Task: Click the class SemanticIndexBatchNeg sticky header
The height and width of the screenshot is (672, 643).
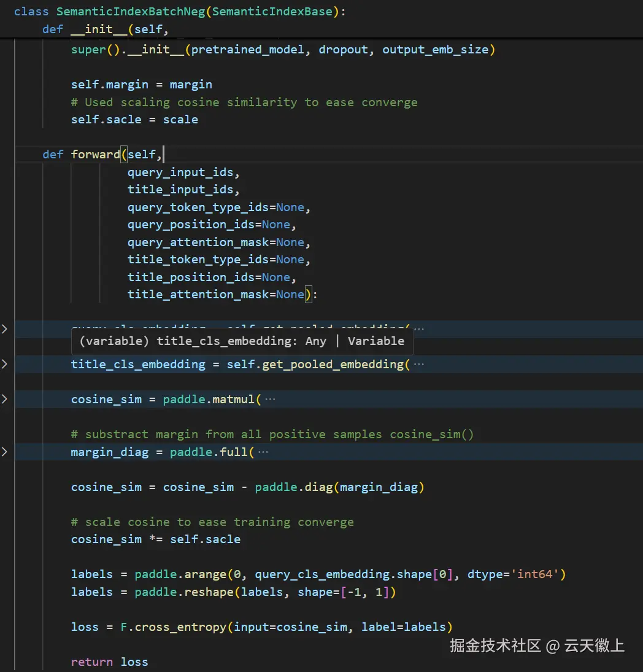Action: pos(180,12)
